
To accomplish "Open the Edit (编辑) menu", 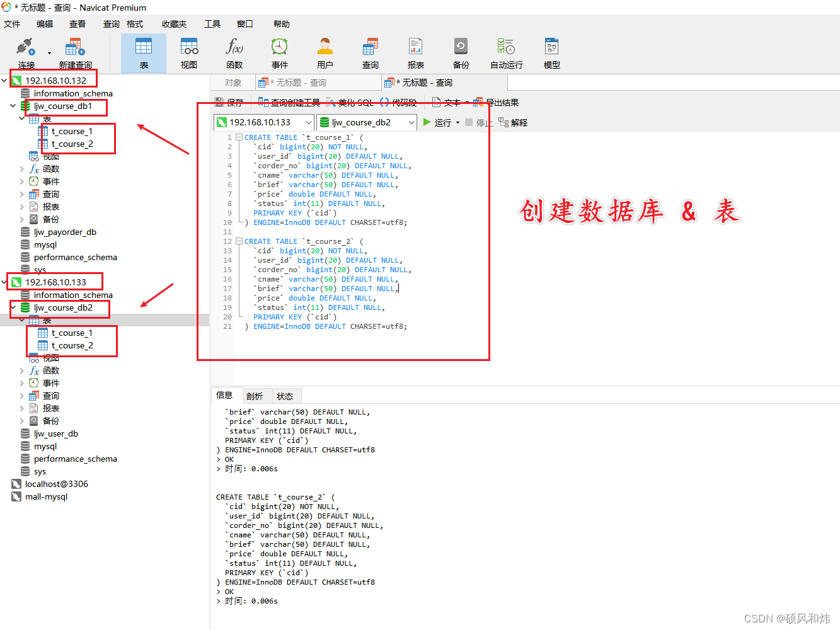I will 45,24.
